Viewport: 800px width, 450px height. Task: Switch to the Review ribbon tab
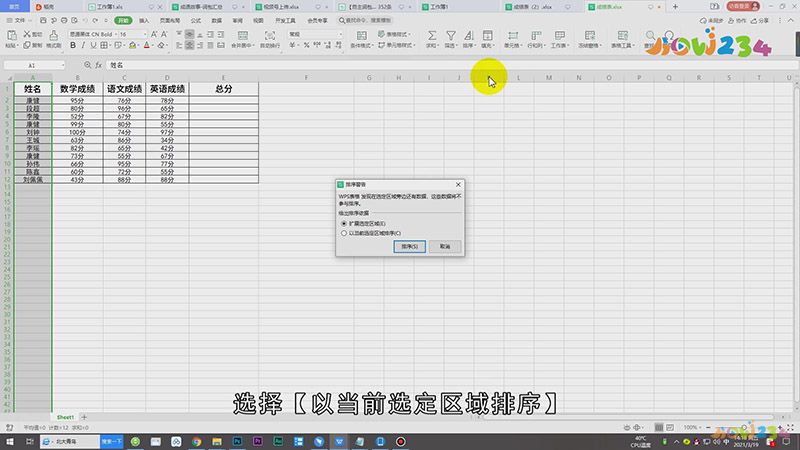[x=237, y=20]
